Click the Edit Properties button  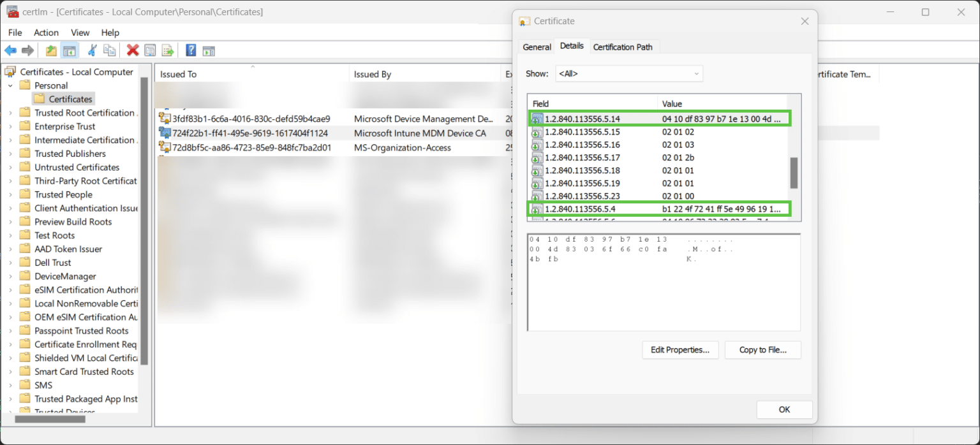point(680,350)
